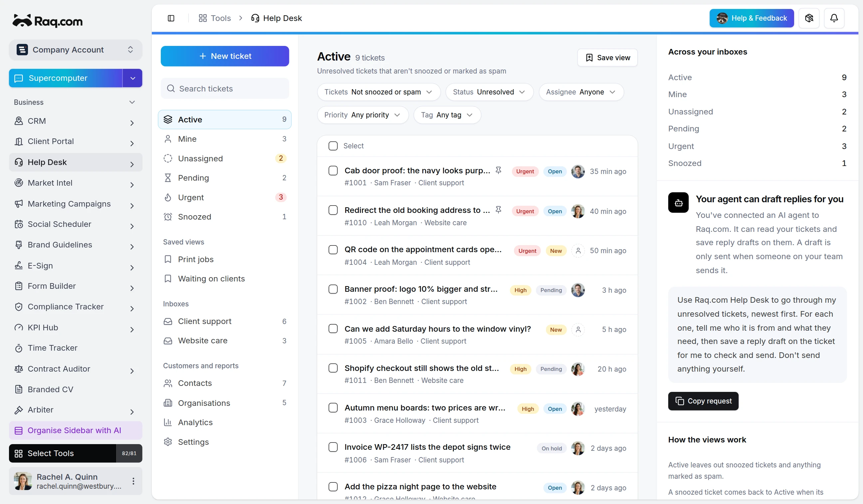This screenshot has width=863, height=504.
Task: Click the AI agent robot icon
Action: tap(678, 203)
